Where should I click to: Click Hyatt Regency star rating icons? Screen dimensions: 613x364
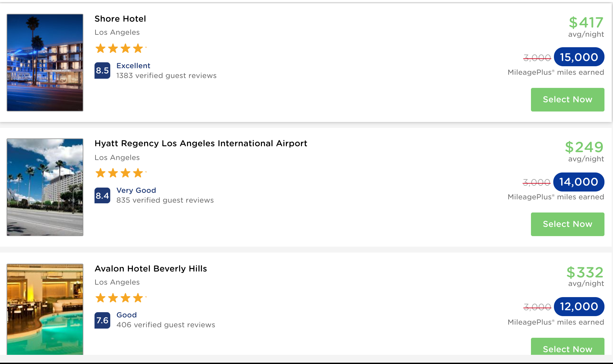120,173
